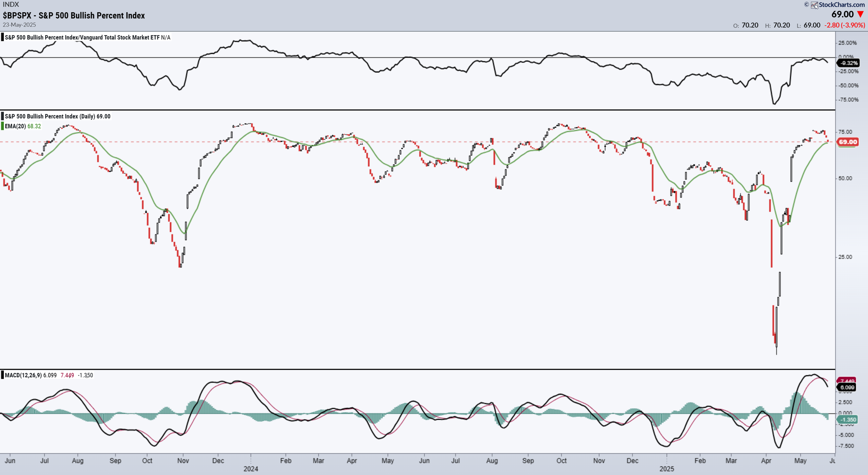The image size is (868, 475).
Task: Click the -50.00% axis label in ratio panel
Action: [848, 86]
